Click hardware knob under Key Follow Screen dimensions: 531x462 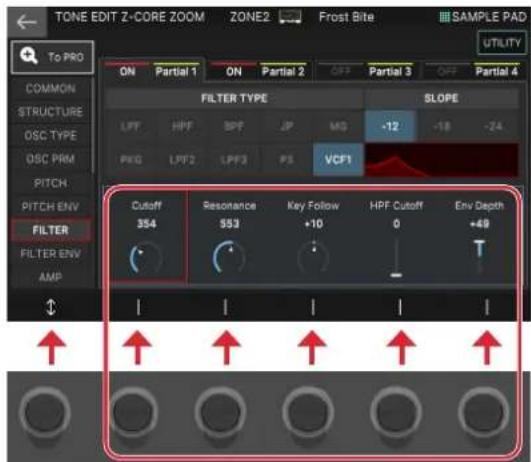308,413
